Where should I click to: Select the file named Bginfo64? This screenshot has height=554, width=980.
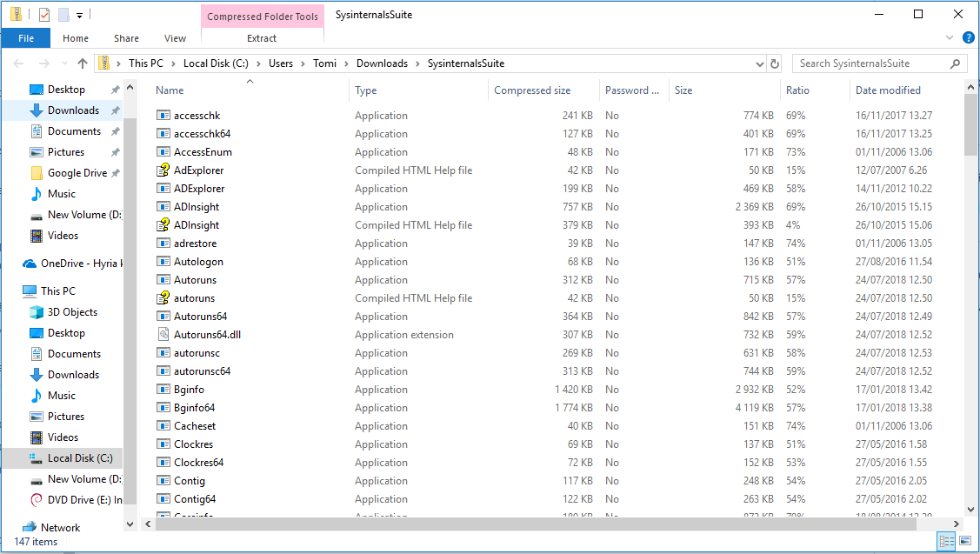point(194,408)
